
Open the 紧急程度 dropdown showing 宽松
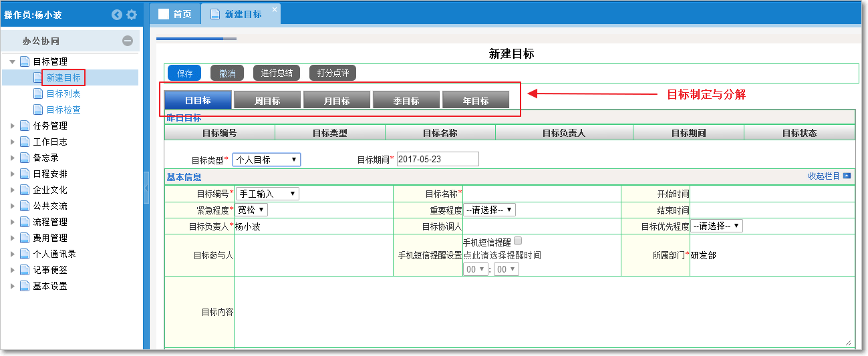point(251,210)
